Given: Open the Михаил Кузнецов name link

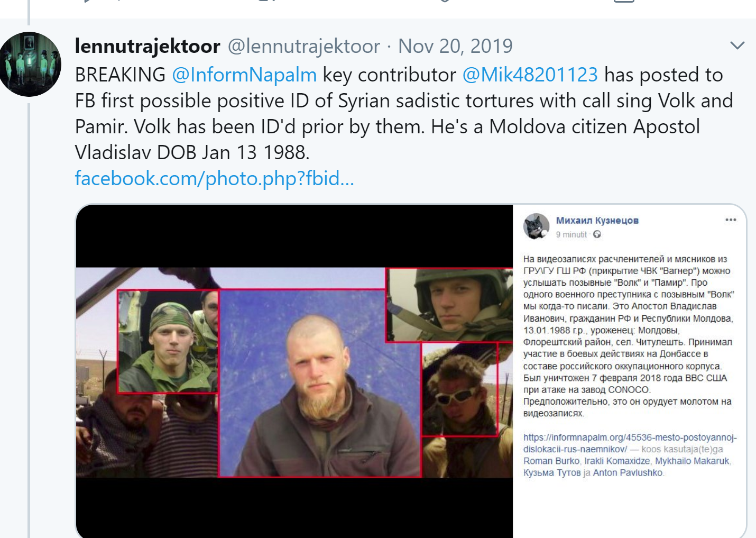Looking at the screenshot, I should coord(597,221).
